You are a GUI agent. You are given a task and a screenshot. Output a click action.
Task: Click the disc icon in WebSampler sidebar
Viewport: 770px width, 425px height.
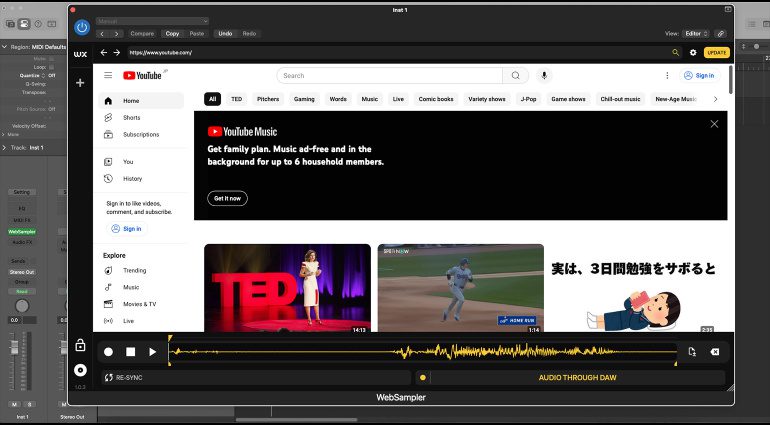click(81, 370)
